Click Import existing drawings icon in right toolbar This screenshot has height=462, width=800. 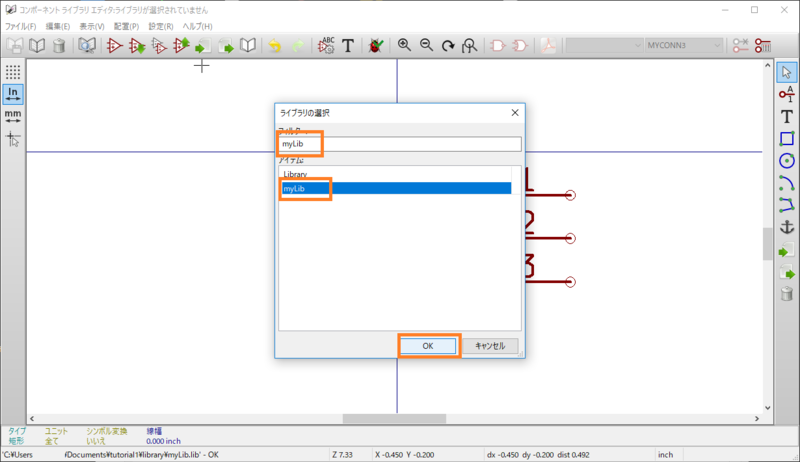click(x=786, y=250)
